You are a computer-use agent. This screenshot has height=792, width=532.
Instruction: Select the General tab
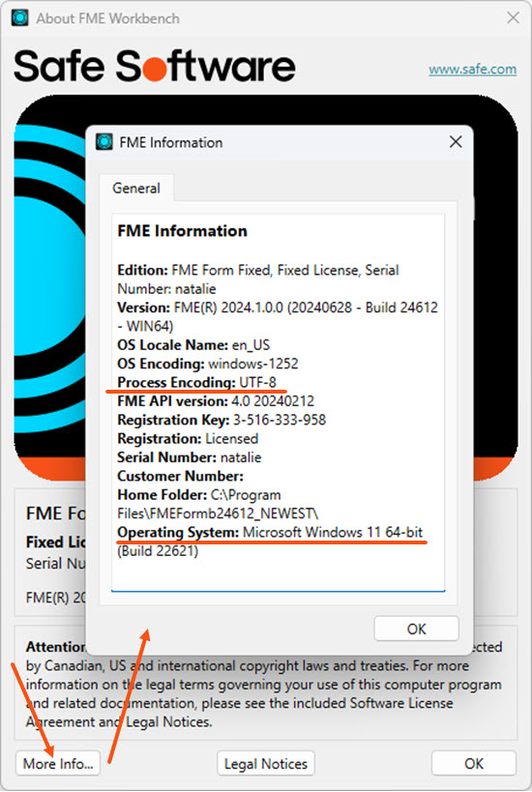click(x=136, y=188)
